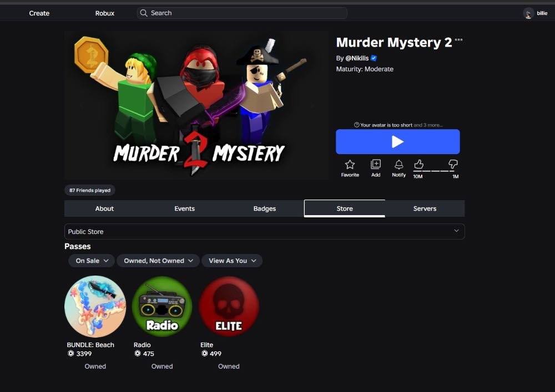
Task: Start the game with the Play button
Action: click(x=398, y=142)
